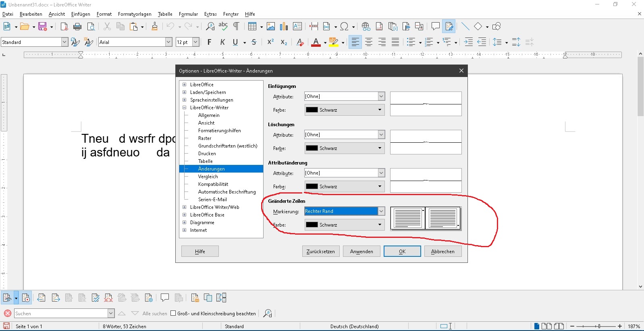
Task: Select book view in the status bar
Action: pos(559,326)
